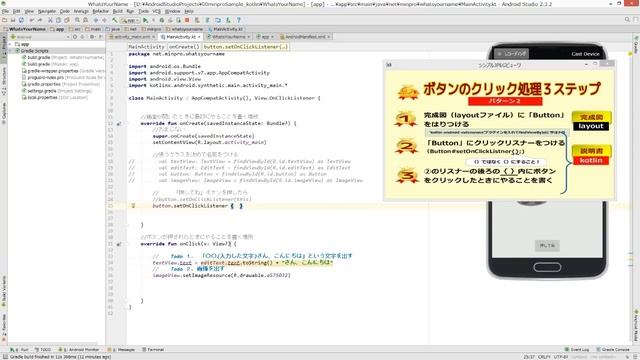Open the TODO tool window button

[43, 349]
